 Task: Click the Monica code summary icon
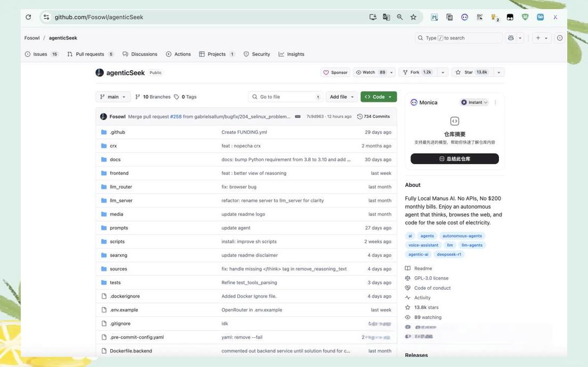(x=455, y=121)
